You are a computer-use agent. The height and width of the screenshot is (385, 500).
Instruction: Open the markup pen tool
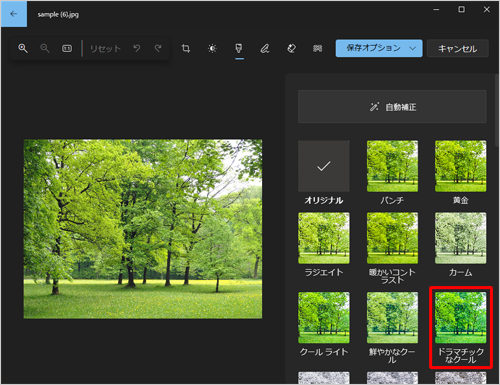pos(265,49)
